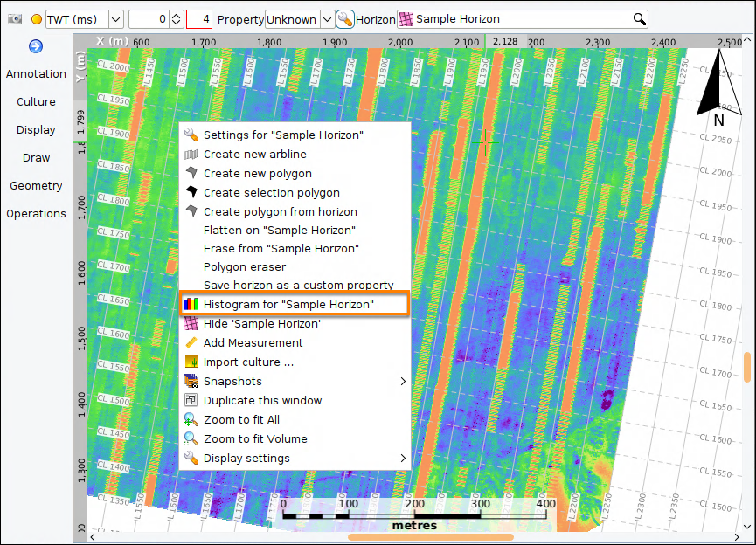This screenshot has width=756, height=545.
Task: Expand the Snapshots submenu
Action: tap(295, 381)
